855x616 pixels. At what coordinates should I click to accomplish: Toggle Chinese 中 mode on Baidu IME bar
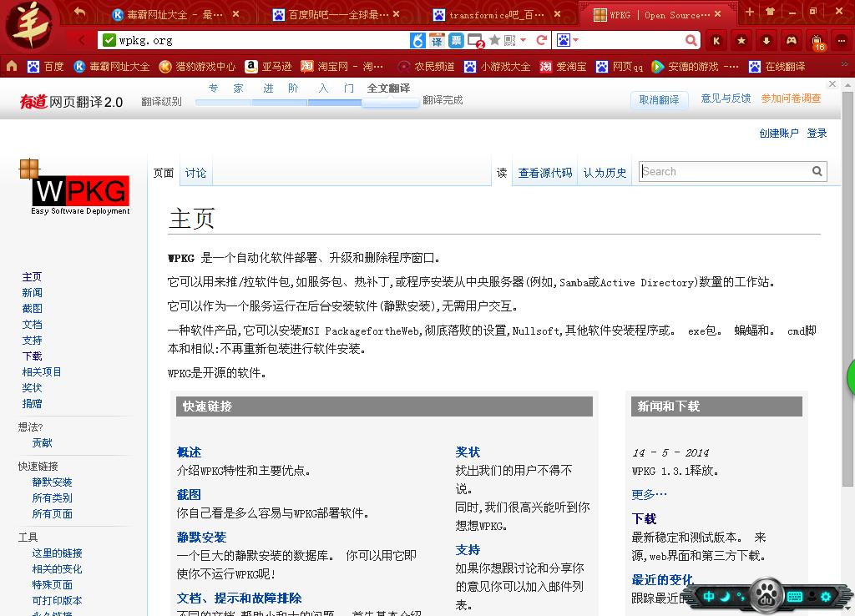tap(708, 596)
